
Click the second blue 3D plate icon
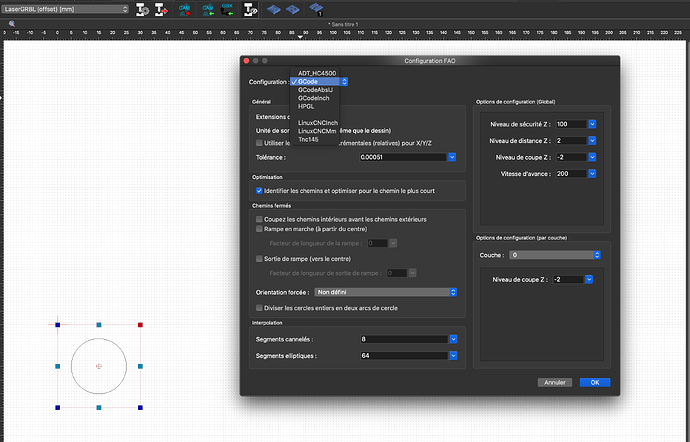tap(293, 9)
